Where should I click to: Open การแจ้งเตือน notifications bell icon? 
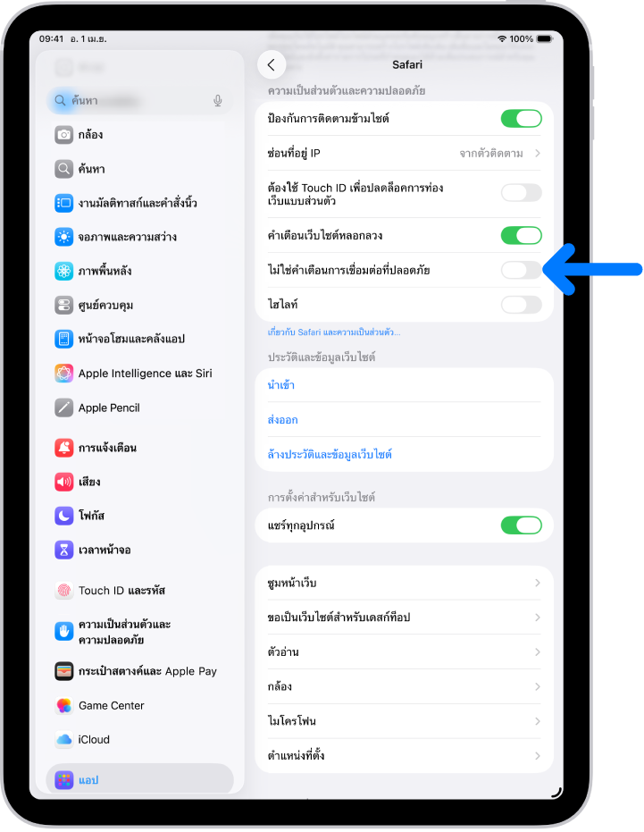(63, 448)
